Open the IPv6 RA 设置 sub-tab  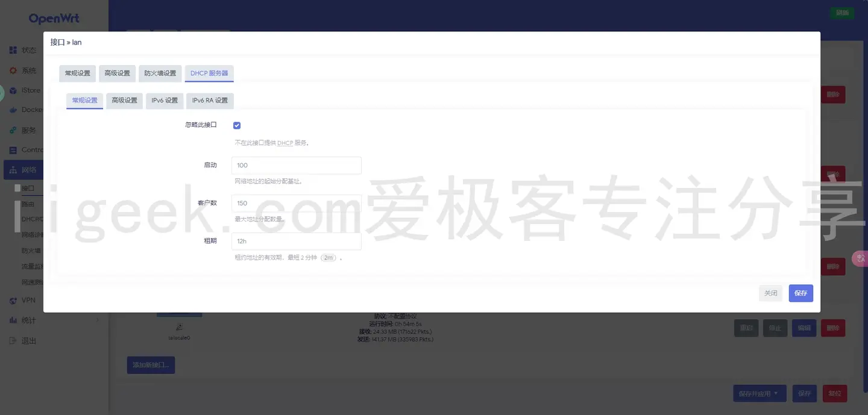[x=210, y=101]
